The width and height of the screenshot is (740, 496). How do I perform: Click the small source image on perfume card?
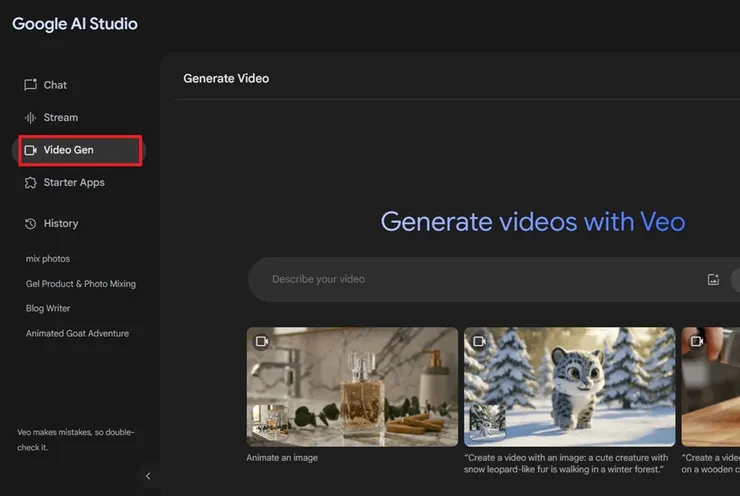(x=270, y=422)
